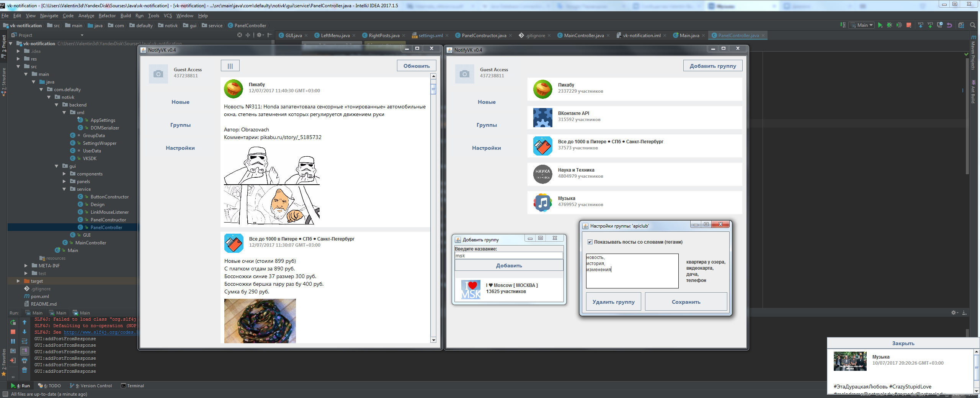980x398 pixels.
Task: Open the Project view selector dropdown
Action: tap(48, 35)
